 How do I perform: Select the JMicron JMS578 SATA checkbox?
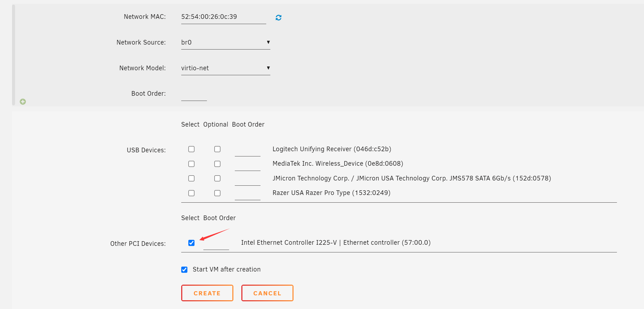(191, 178)
